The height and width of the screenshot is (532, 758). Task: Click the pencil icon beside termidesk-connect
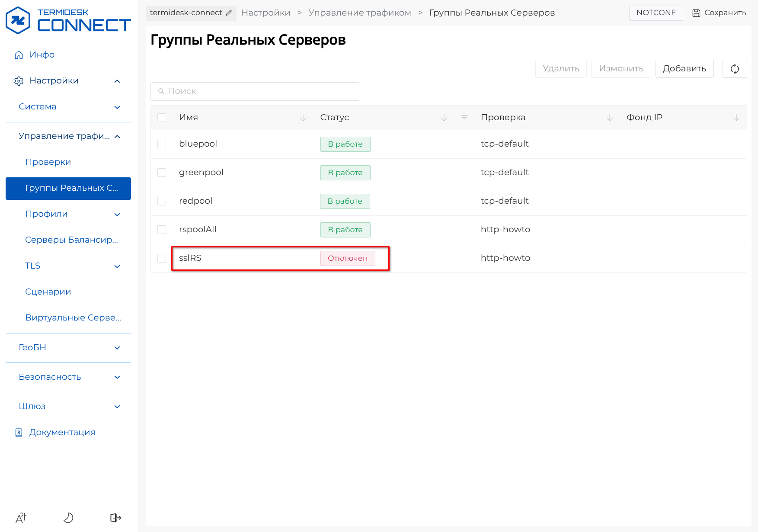click(229, 13)
